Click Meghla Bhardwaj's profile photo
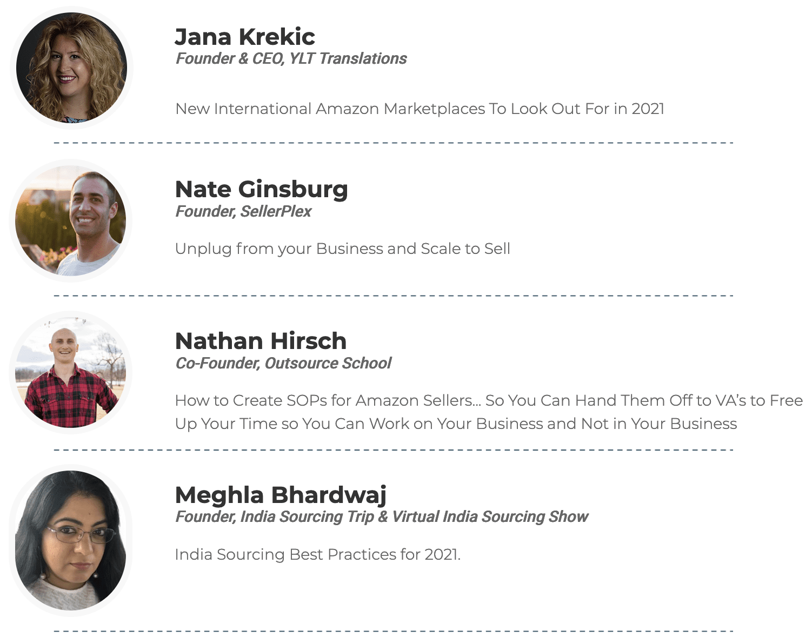812x644 pixels. (71, 540)
